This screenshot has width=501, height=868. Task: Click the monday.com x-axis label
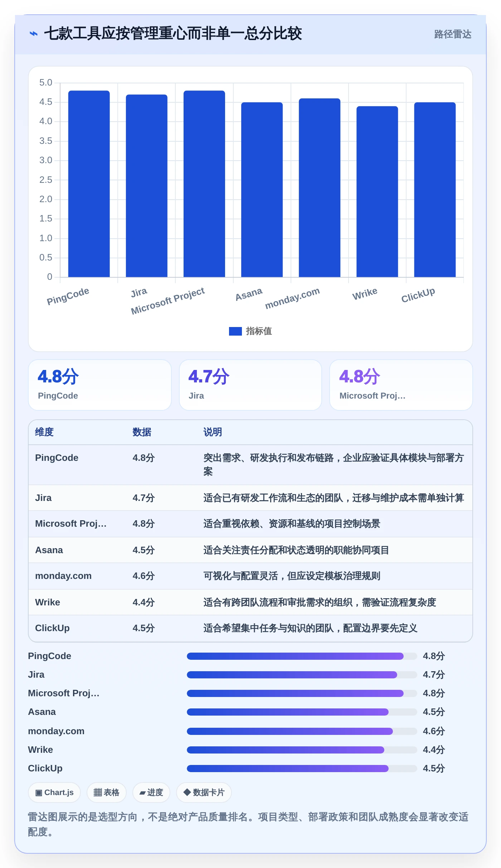(292, 298)
